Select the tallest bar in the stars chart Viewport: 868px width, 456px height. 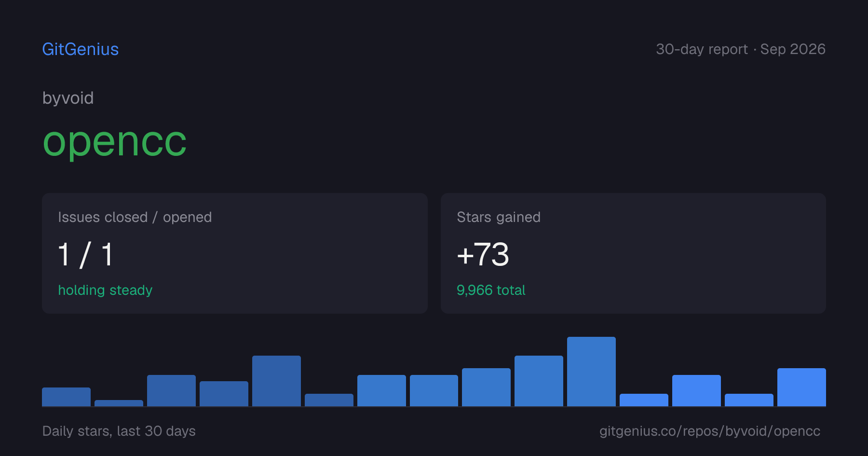coord(591,372)
